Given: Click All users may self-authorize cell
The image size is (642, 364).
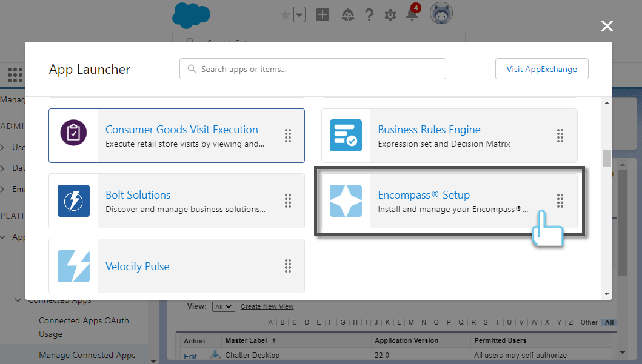Looking at the screenshot, I should point(520,355).
